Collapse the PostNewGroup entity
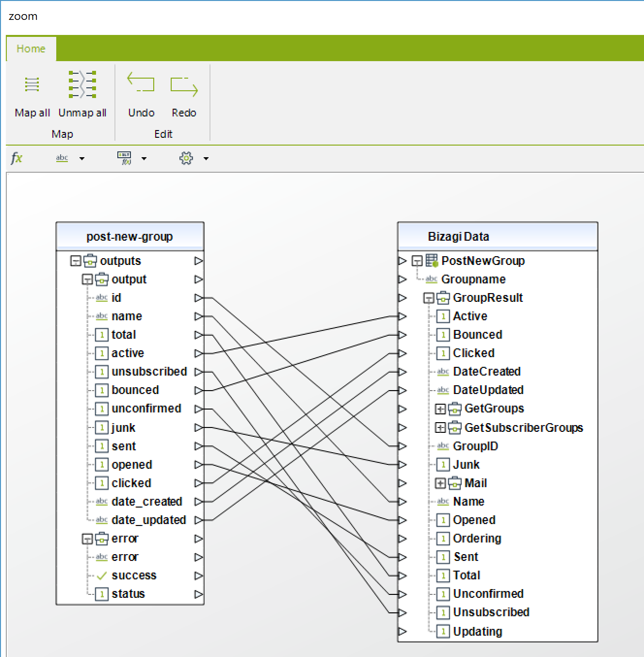 [x=417, y=261]
